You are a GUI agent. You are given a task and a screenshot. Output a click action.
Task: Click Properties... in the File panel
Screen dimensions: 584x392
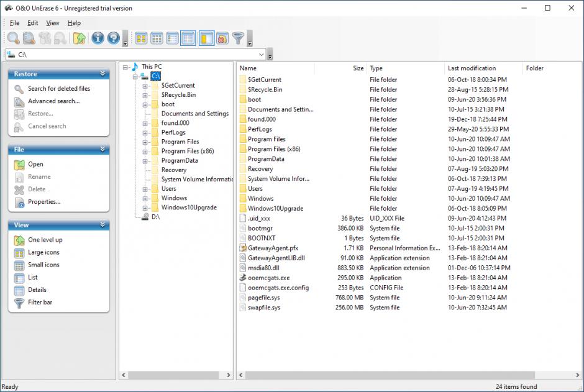click(44, 202)
